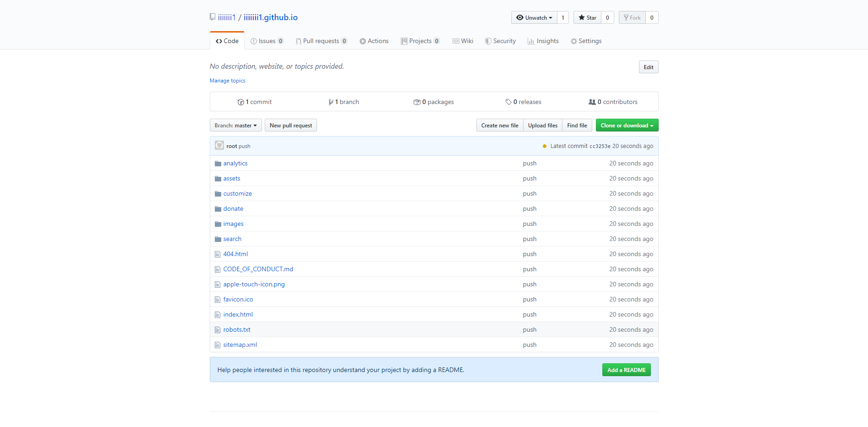868x427 pixels.
Task: Open latest commit cc3253e
Action: pyautogui.click(x=600, y=146)
